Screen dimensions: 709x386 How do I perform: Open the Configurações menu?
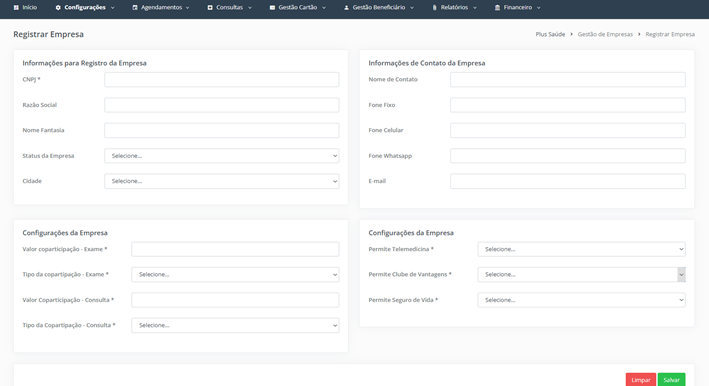click(85, 8)
